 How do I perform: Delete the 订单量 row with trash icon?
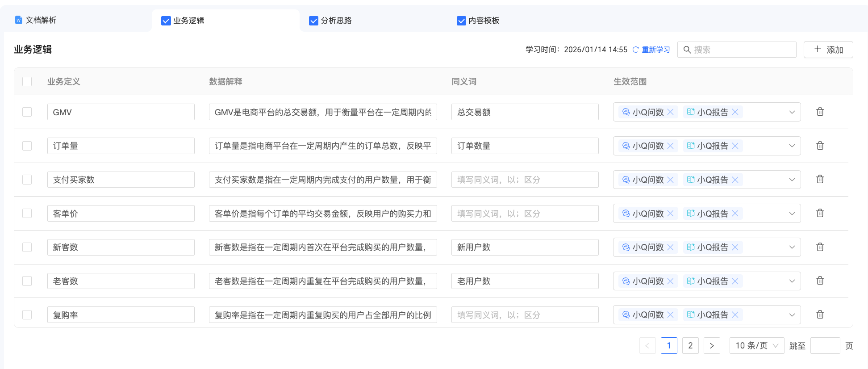tap(820, 146)
